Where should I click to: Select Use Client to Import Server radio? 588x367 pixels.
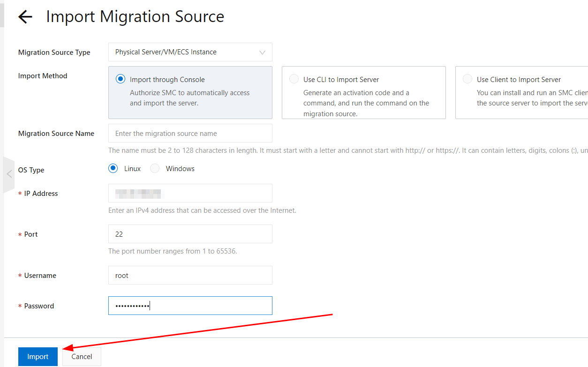467,79
